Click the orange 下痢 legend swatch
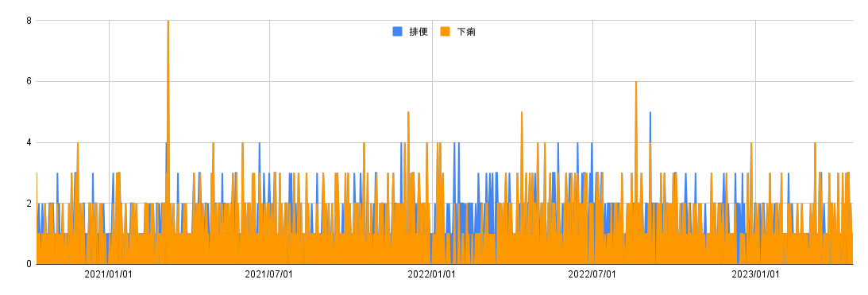 (x=445, y=32)
